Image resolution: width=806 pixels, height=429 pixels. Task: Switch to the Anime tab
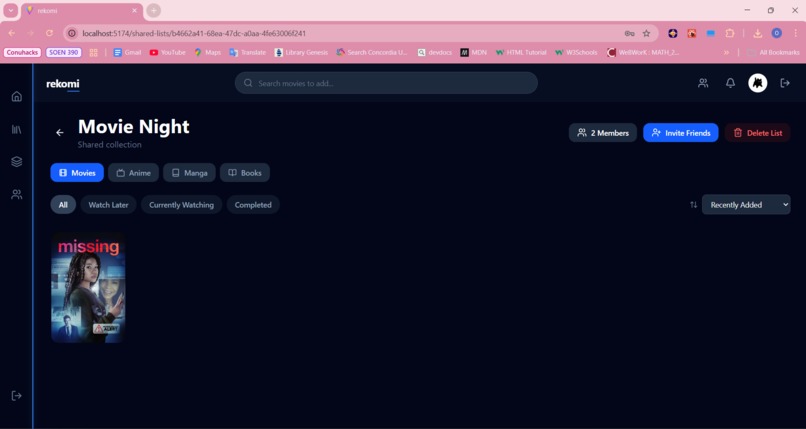tap(133, 173)
